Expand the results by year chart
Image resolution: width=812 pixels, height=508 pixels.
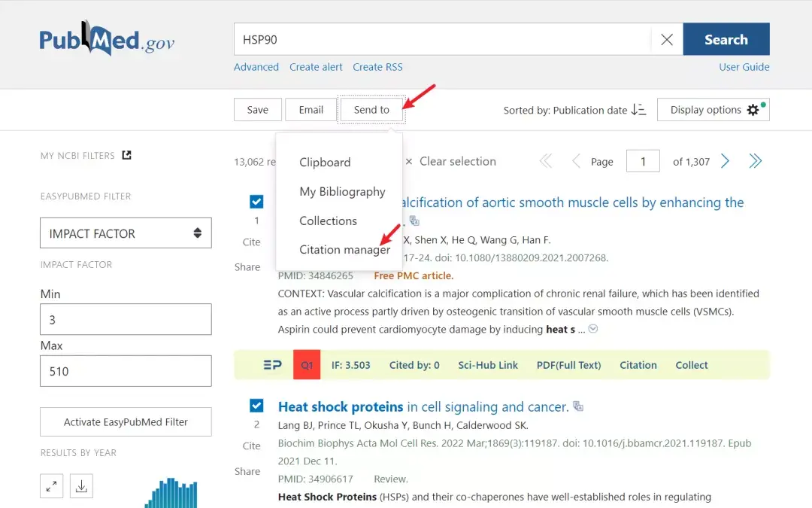(52, 487)
